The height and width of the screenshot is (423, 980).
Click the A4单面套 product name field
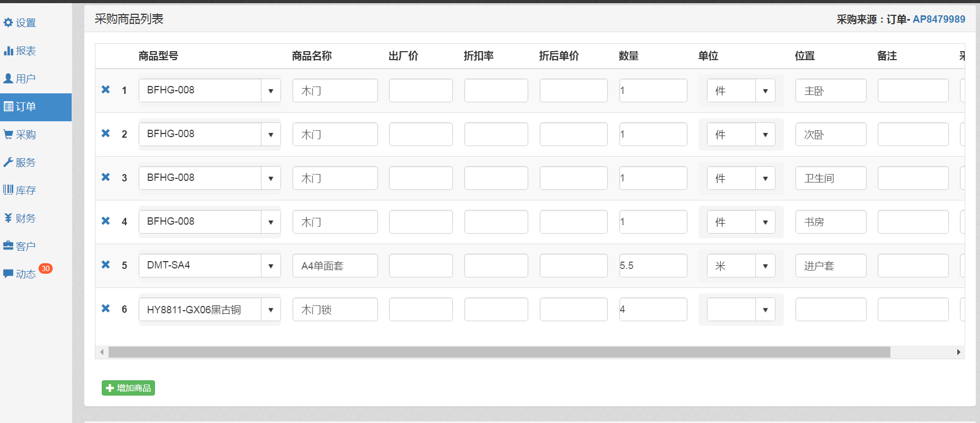[x=335, y=266]
